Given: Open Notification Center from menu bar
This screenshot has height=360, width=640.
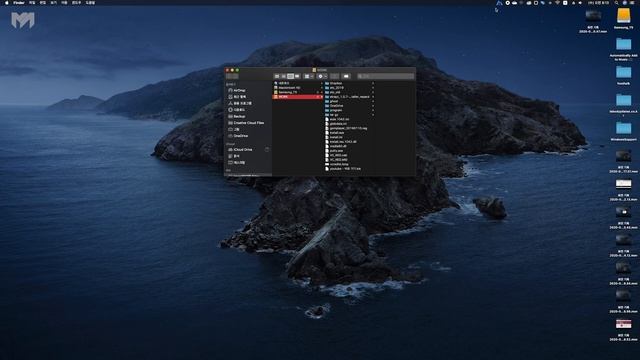Looking at the screenshot, I should 633,2.
